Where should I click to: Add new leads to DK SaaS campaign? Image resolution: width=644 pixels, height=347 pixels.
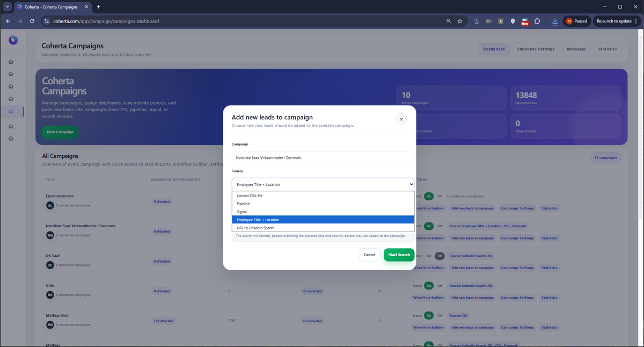coord(472,268)
